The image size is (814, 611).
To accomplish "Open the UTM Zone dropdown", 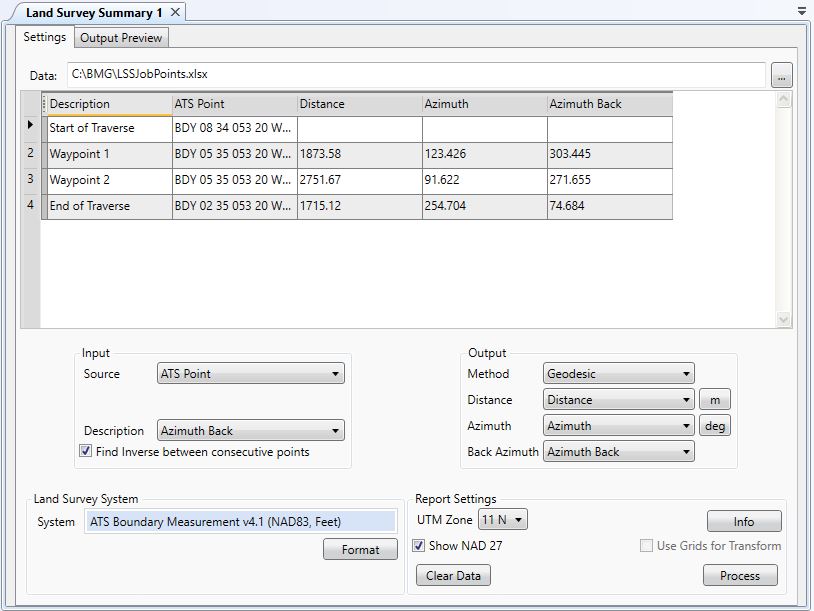I will pos(502,520).
